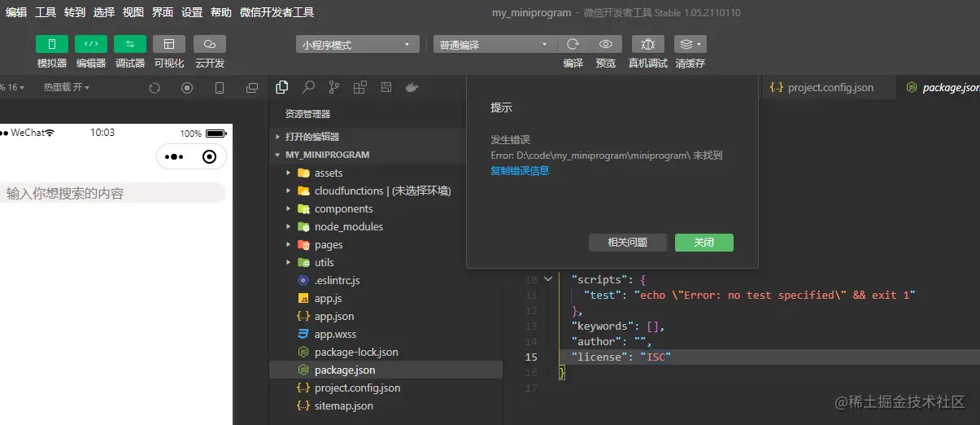Click the 真机调试 bug icon
This screenshot has width=980, height=425.
(648, 44)
